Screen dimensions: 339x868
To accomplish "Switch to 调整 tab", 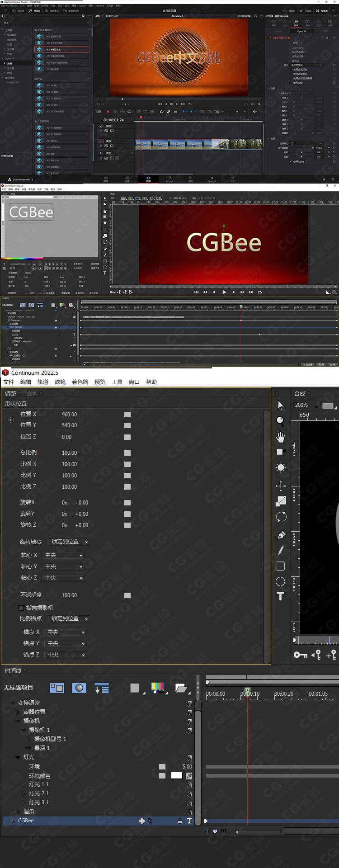I will 10,394.
